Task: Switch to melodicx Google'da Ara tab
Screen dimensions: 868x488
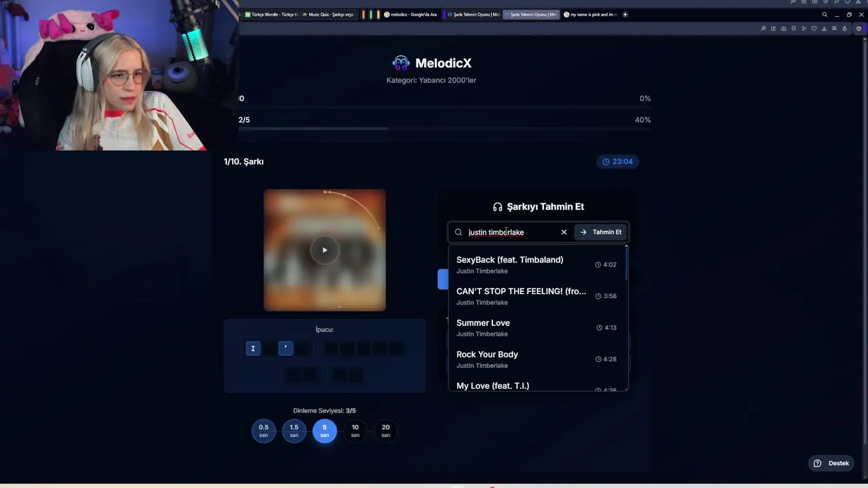Action: [410, 14]
